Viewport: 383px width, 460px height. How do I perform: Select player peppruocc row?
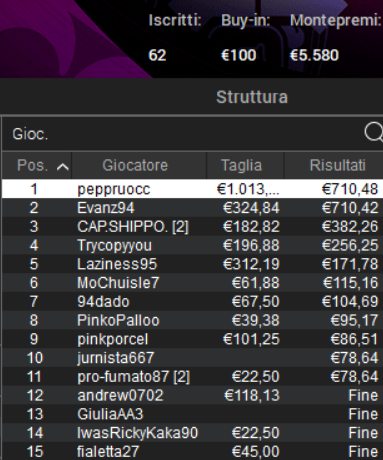tap(192, 189)
